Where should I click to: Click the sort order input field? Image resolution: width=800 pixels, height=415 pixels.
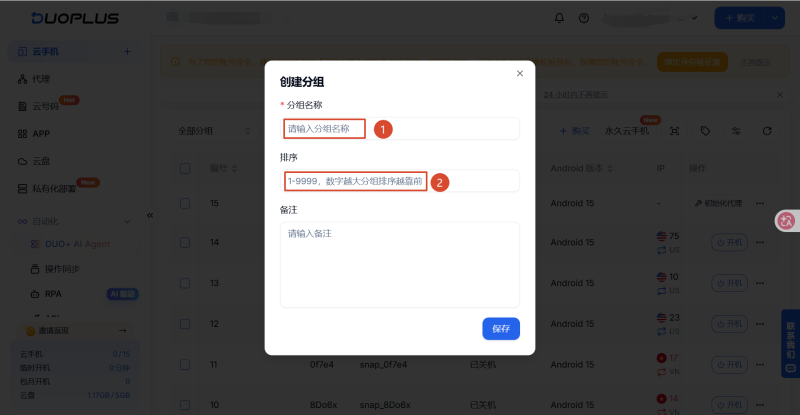pyautogui.click(x=399, y=181)
